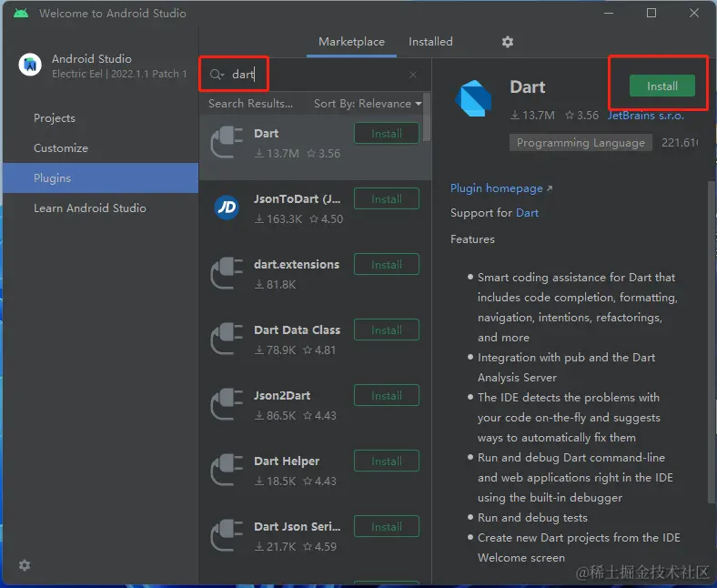Click the Dart logo in plugin details
The image size is (717, 588).
click(474, 98)
